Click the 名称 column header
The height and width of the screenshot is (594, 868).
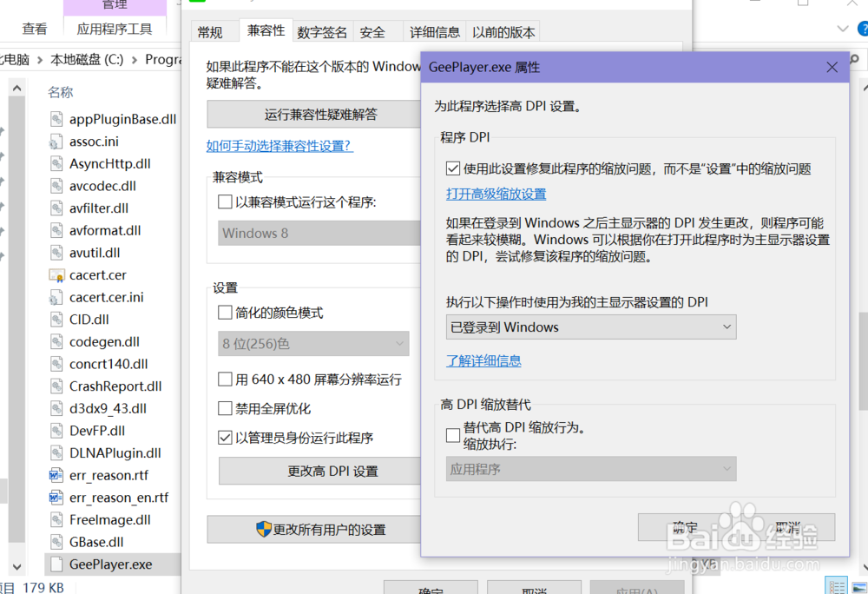(x=61, y=92)
